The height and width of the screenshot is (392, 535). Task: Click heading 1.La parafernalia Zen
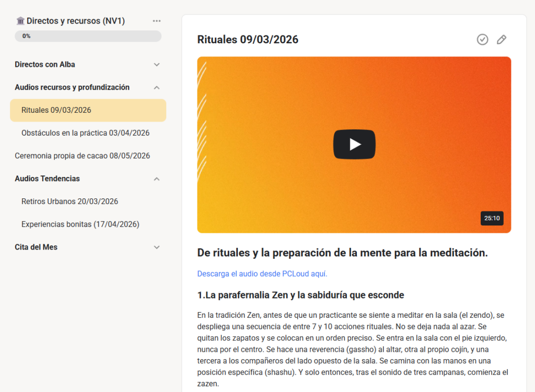300,295
